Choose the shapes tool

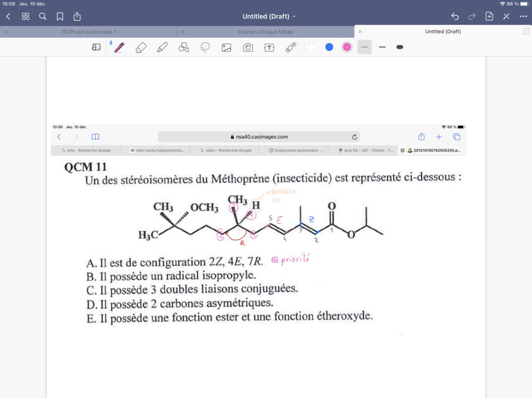click(x=184, y=47)
